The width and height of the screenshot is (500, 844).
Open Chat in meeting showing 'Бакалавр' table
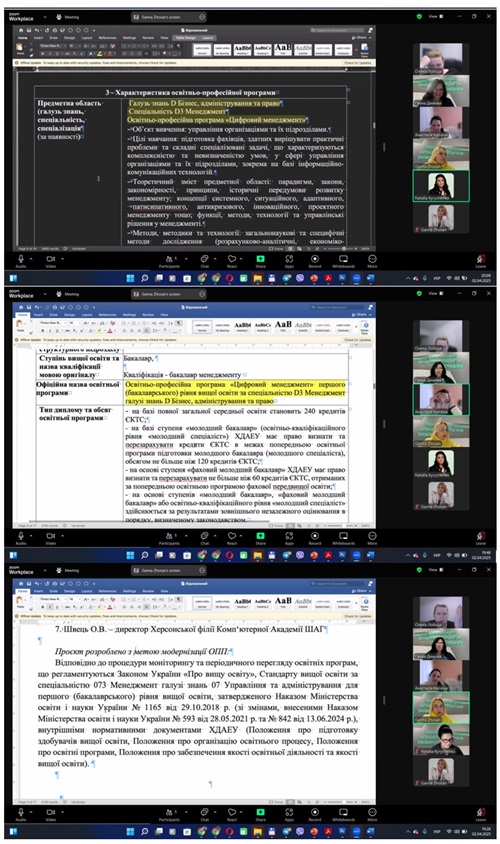(x=205, y=538)
